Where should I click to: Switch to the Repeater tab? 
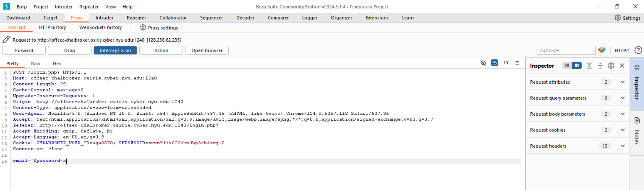click(x=136, y=18)
